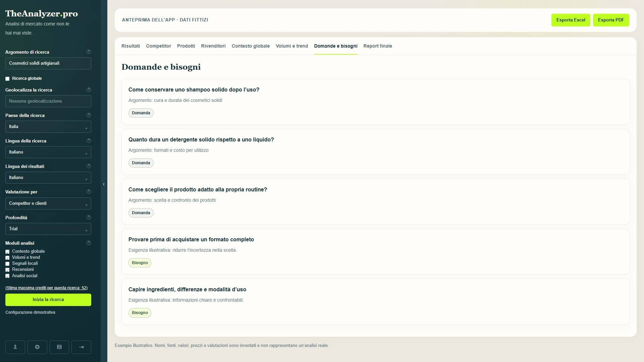This screenshot has width=644, height=362.
Task: Open help for Geolocalizza la ricerca
Action: click(89, 90)
